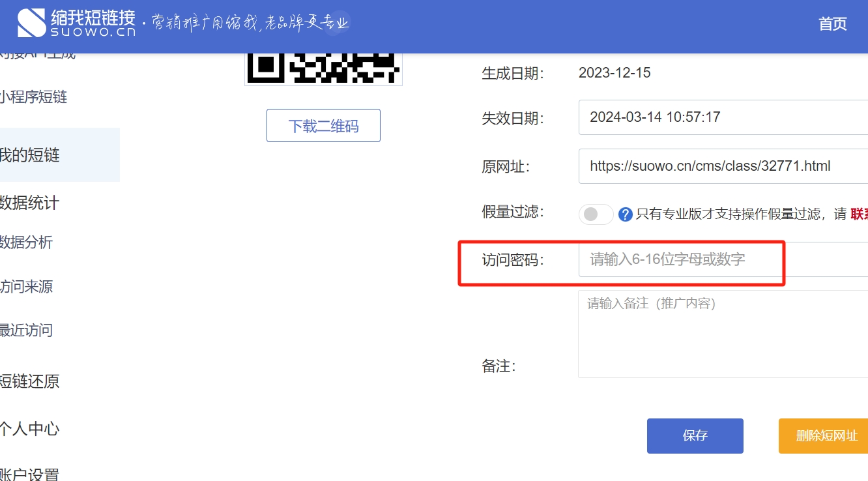Select 最近访问 in the sidebar
The width and height of the screenshot is (868, 481).
(x=26, y=330)
